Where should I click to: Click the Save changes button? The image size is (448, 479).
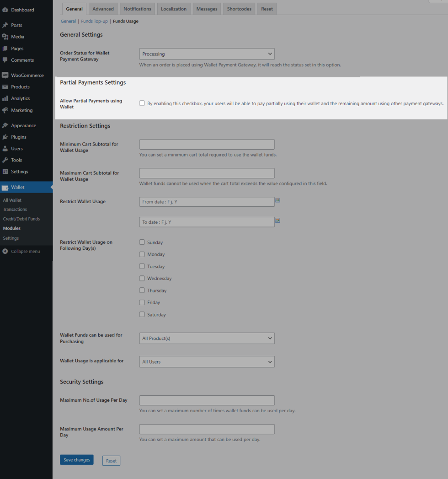pyautogui.click(x=77, y=460)
